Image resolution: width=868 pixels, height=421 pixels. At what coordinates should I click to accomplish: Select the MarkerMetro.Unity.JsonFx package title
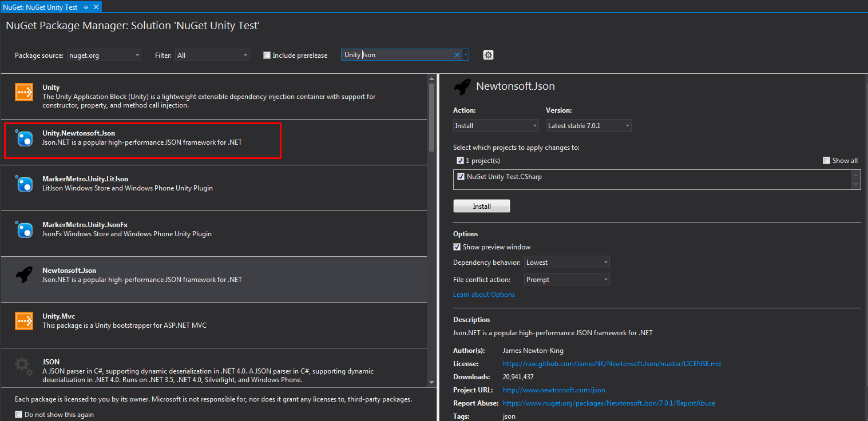pyautogui.click(x=85, y=225)
